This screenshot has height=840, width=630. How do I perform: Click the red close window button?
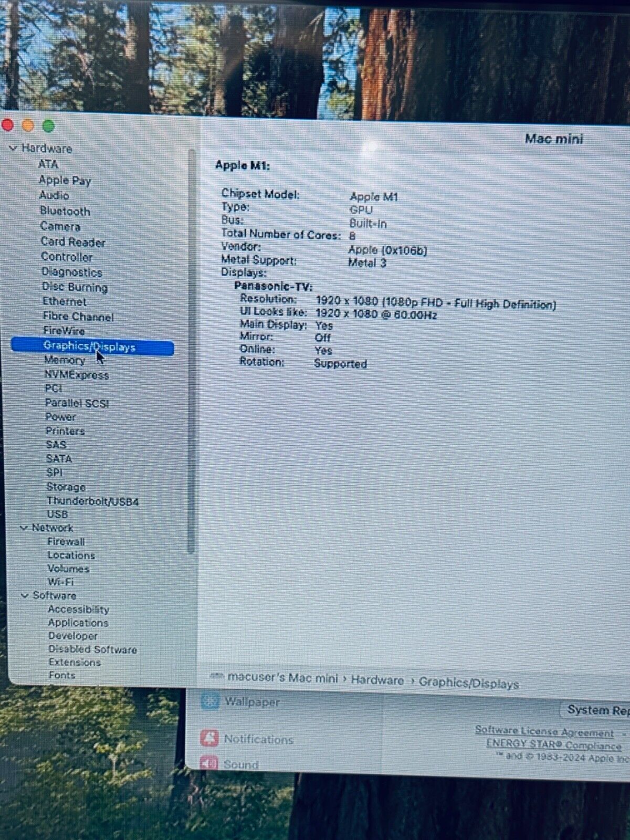pos(7,125)
